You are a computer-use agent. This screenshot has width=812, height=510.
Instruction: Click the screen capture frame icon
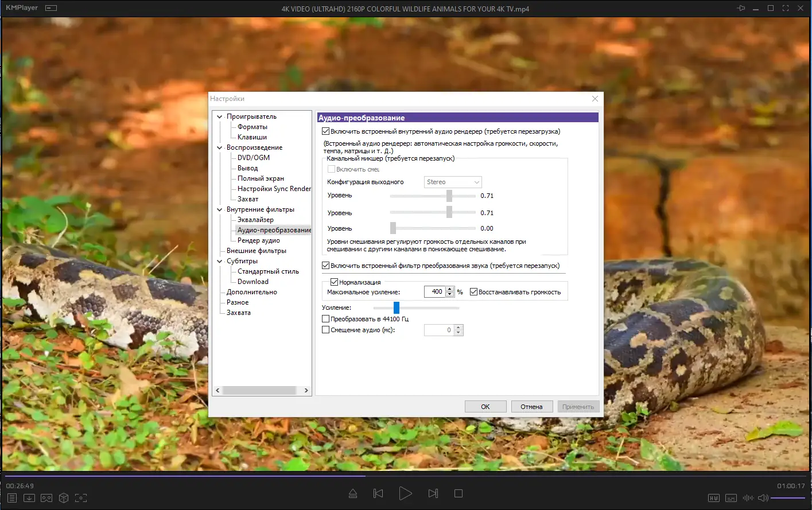pyautogui.click(x=81, y=498)
